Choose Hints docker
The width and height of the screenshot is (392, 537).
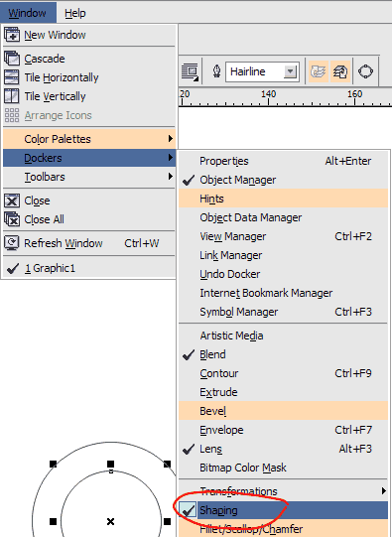pos(283,199)
